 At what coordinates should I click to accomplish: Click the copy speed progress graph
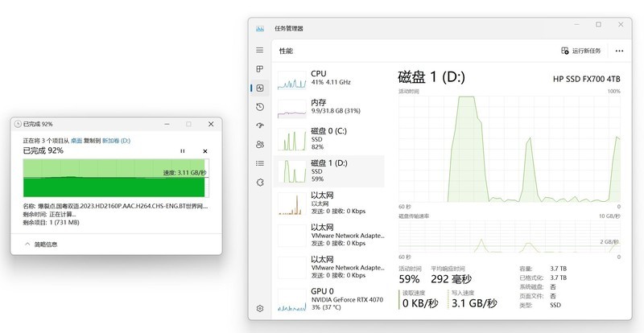(116, 179)
